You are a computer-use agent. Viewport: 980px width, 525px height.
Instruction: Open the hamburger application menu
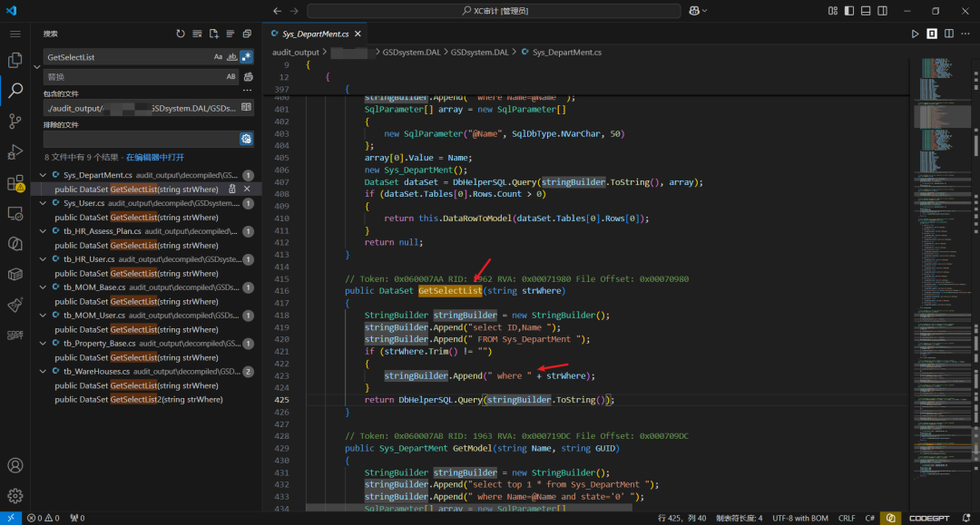coord(15,34)
